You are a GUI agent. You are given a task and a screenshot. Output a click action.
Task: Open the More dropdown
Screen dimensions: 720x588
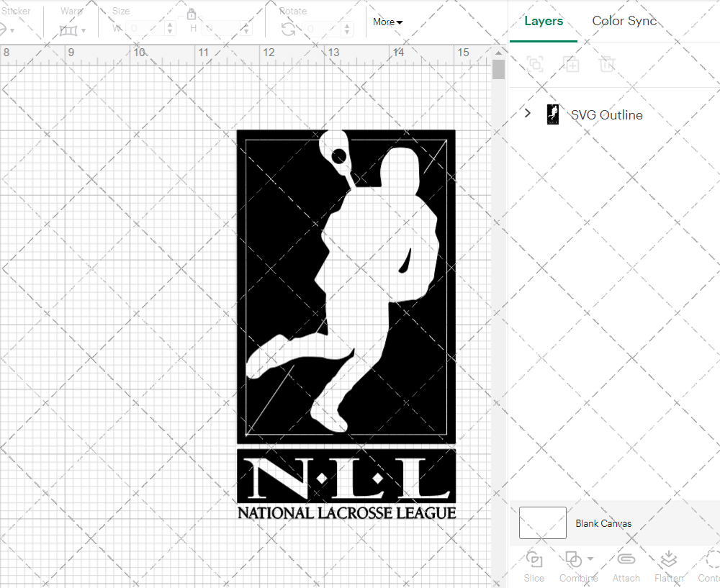(387, 22)
